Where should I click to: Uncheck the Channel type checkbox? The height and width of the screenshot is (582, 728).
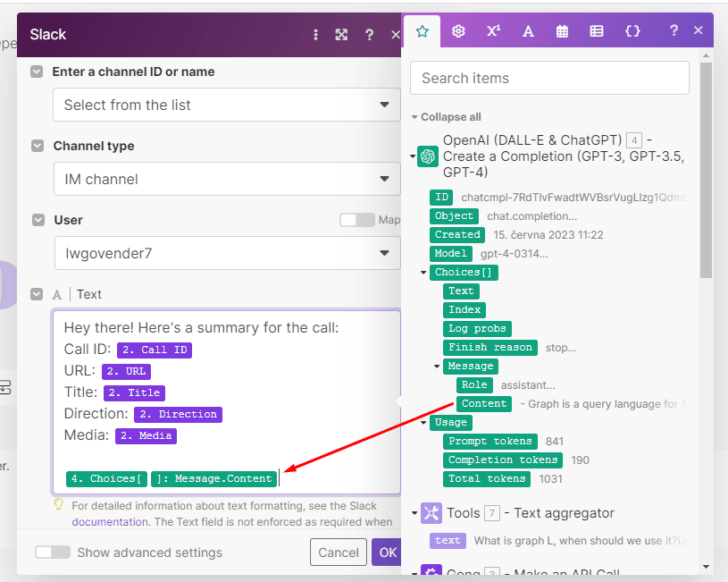tap(36, 146)
